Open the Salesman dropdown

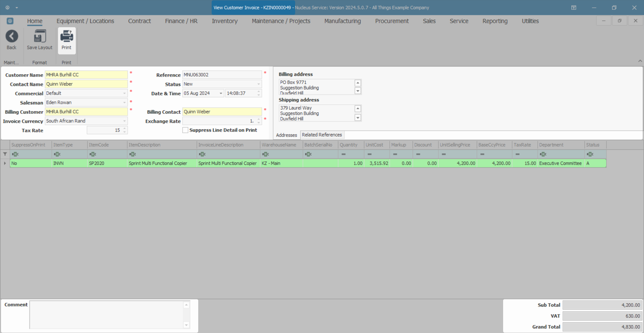click(x=124, y=102)
